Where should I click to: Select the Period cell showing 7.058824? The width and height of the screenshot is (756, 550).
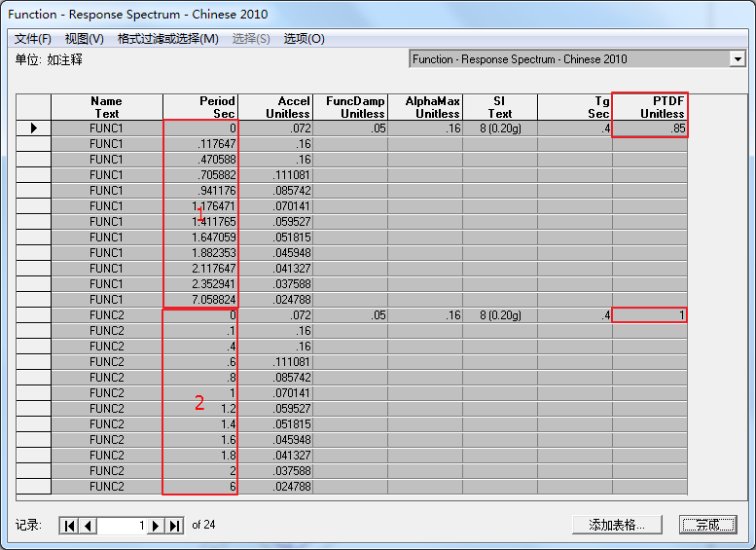(x=200, y=300)
